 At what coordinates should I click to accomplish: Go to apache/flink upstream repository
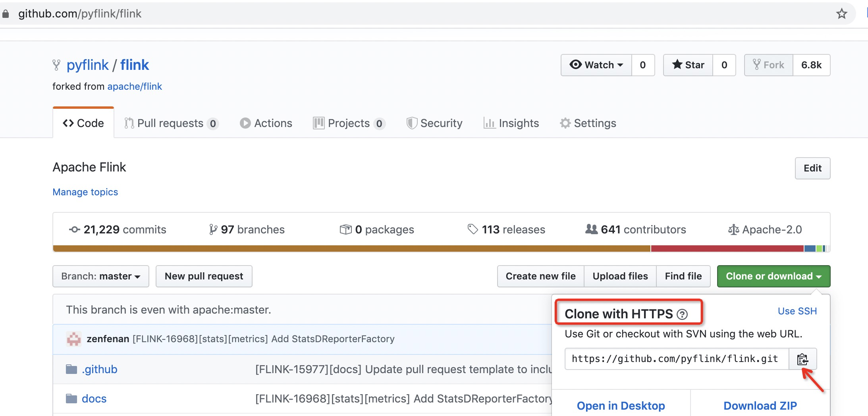[x=135, y=87]
